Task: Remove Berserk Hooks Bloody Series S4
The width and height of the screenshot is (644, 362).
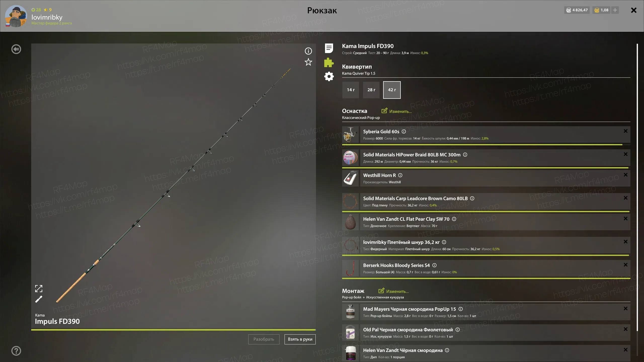Action: click(x=625, y=265)
